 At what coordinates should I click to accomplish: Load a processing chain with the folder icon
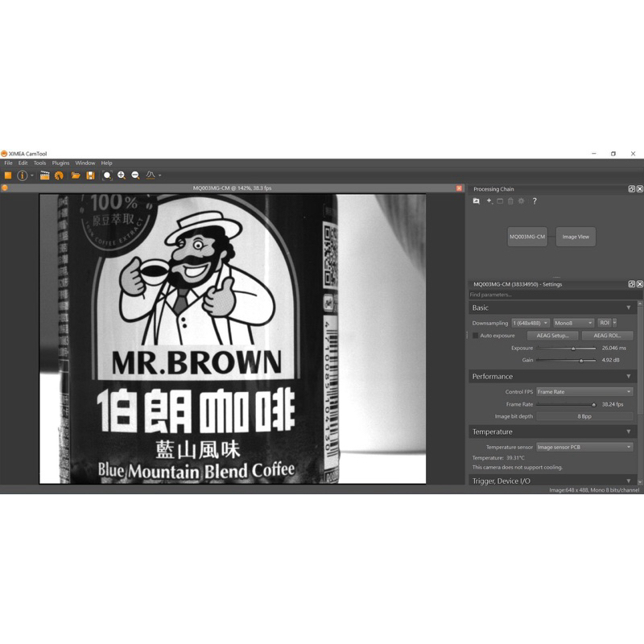coord(476,200)
